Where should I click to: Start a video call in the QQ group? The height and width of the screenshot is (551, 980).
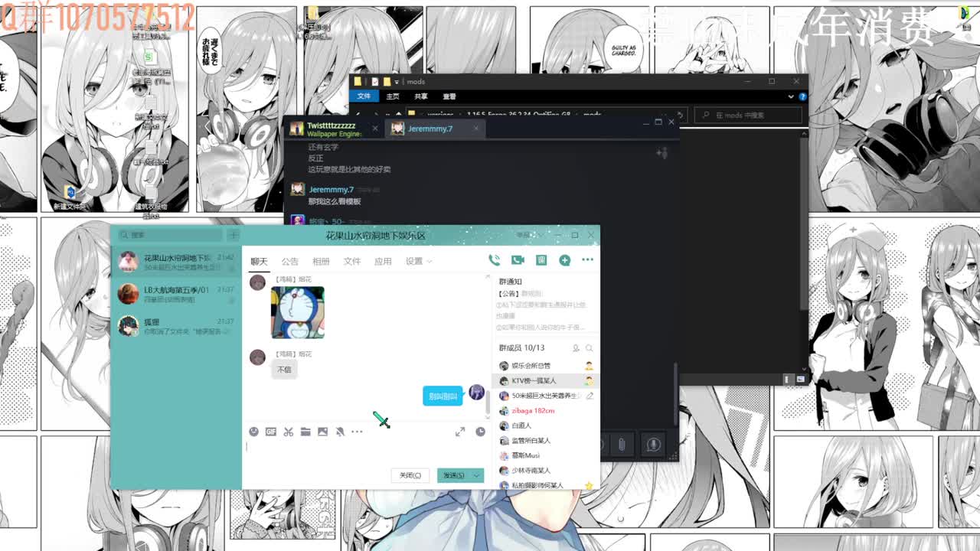[518, 260]
